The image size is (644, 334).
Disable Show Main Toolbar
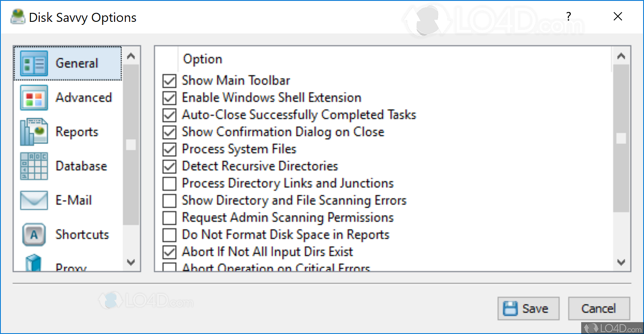tap(169, 81)
